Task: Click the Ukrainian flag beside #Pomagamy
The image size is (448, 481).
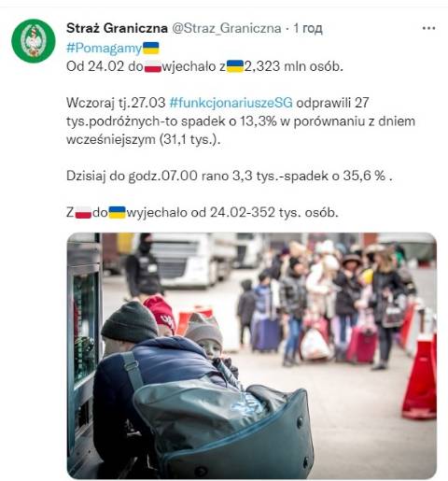Action: coord(151,48)
